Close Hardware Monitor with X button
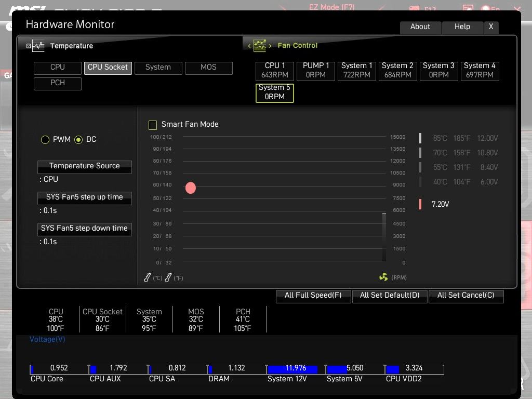 (x=491, y=27)
